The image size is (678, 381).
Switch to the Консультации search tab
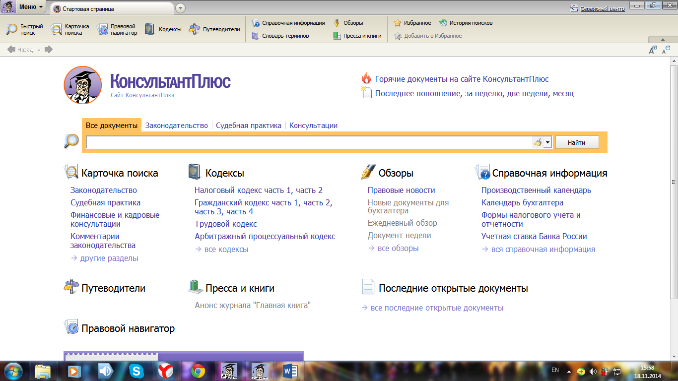click(313, 125)
